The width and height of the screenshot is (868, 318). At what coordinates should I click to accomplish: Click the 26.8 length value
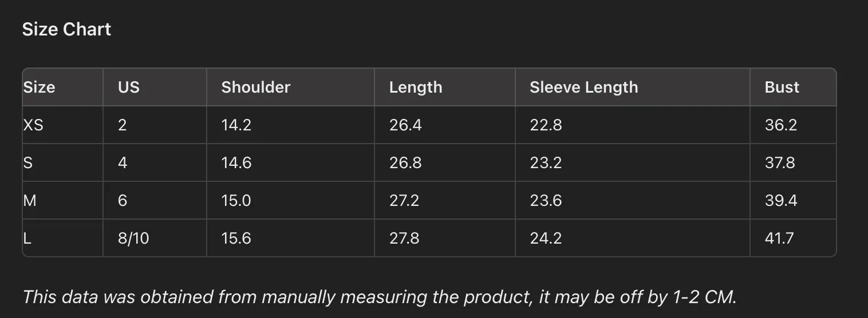click(x=405, y=162)
